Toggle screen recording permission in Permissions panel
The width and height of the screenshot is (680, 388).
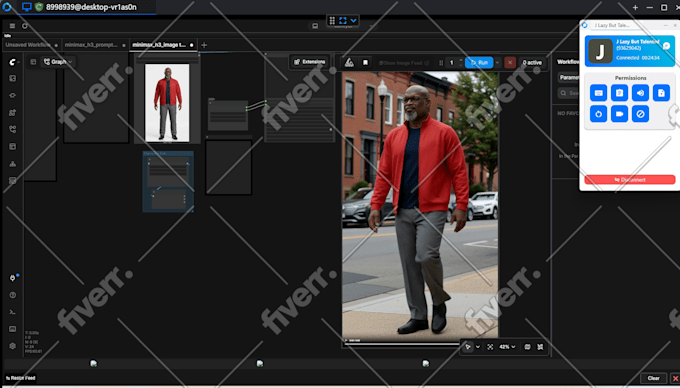(x=619, y=114)
